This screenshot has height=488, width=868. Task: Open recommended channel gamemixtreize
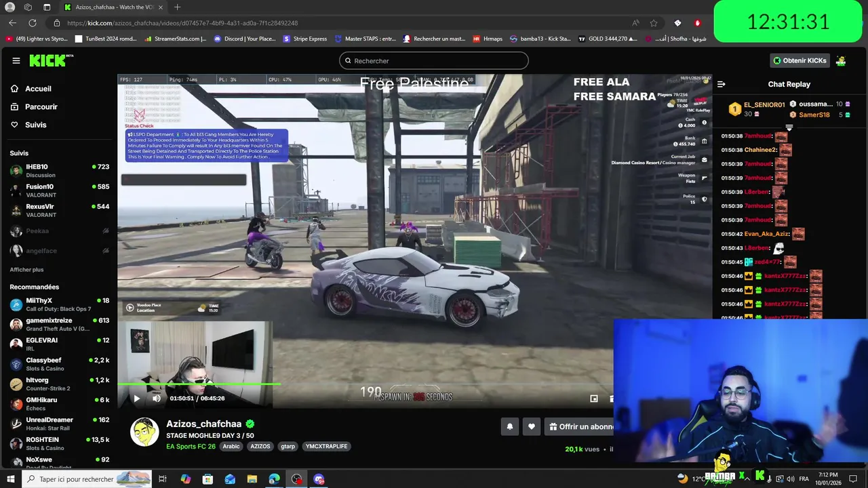[x=59, y=325]
